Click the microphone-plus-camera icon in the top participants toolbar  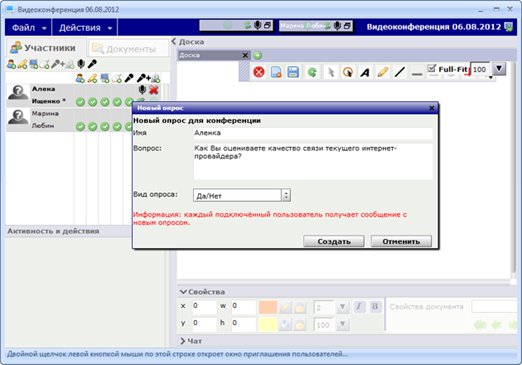(x=63, y=64)
